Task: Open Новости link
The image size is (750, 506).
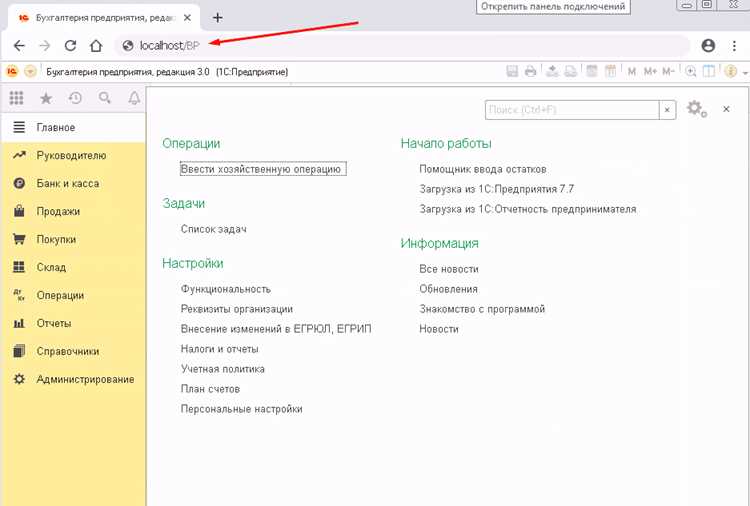Action: pos(439,329)
